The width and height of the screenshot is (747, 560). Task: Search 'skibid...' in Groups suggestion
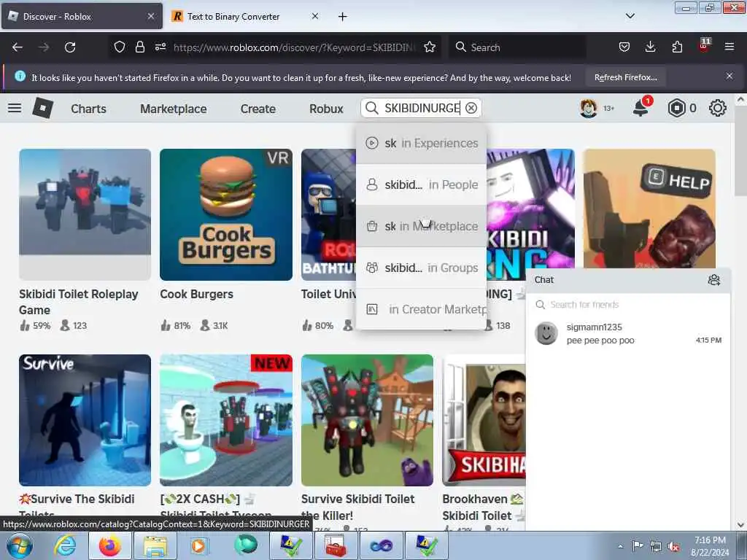421,268
